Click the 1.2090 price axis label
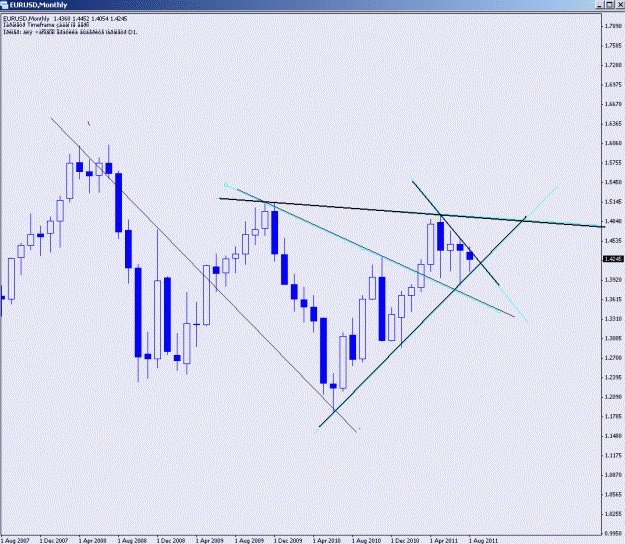625x544 pixels. point(614,397)
